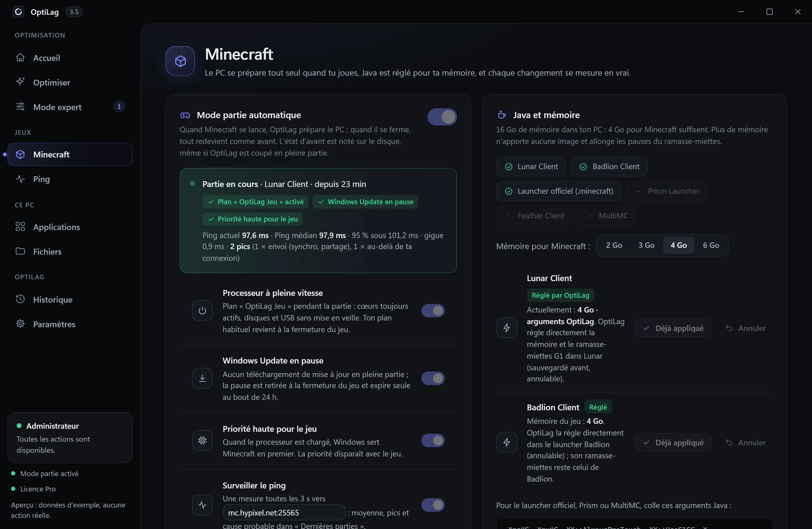Viewport: 812px width, 529px height.
Task: Select 3 Go memory option
Action: click(646, 245)
